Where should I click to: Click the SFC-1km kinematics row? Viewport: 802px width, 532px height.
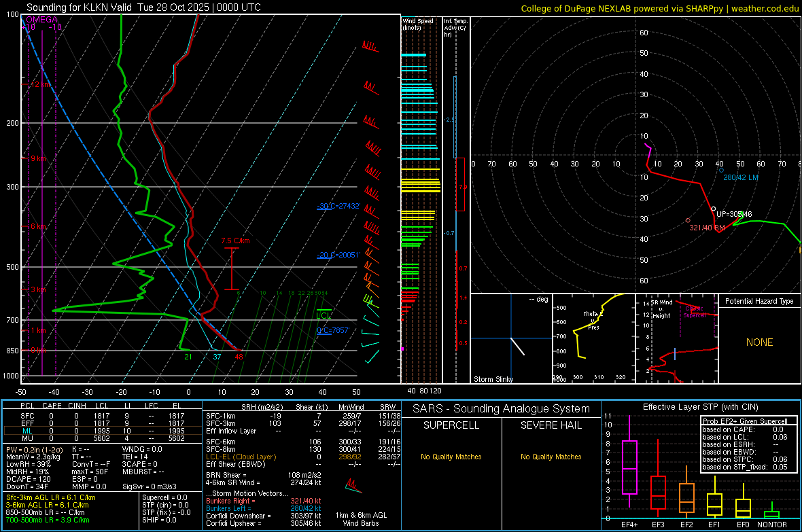[x=303, y=416]
